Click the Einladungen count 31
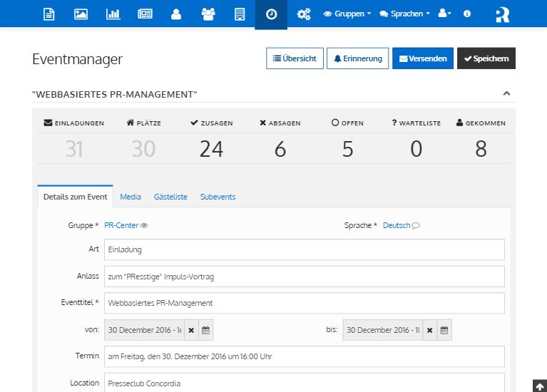This screenshot has height=392, width=547. click(74, 149)
